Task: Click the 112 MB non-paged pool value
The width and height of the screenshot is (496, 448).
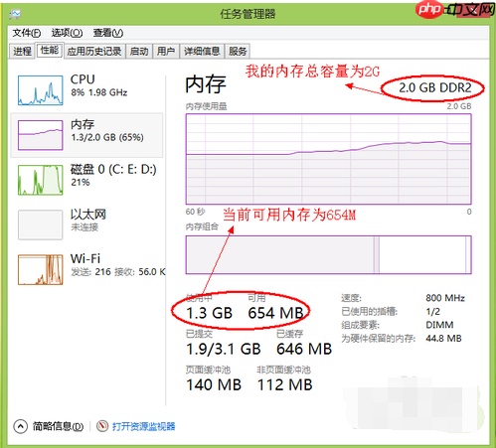Action: point(285,384)
